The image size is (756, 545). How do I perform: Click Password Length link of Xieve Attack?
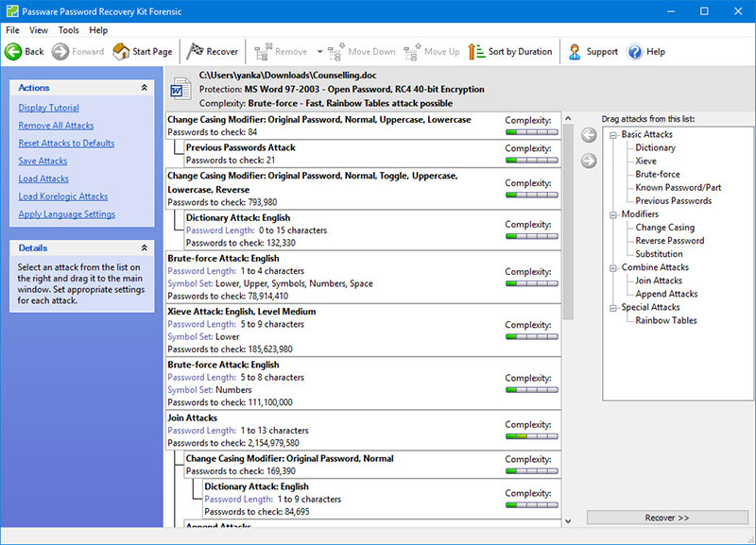201,324
